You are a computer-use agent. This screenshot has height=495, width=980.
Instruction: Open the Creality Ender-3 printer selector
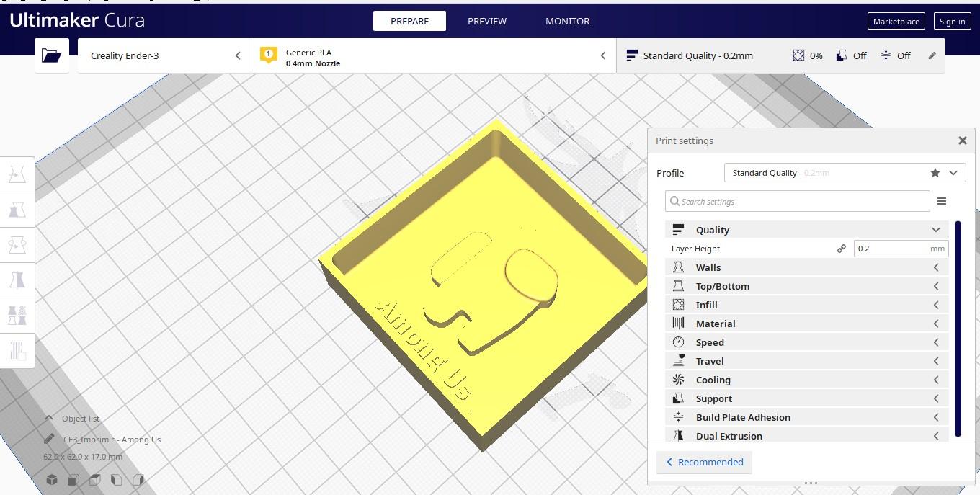pyautogui.click(x=164, y=55)
